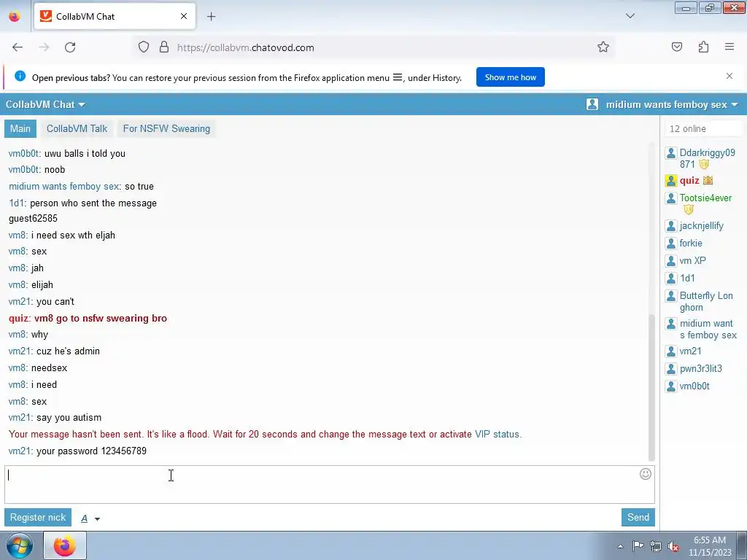Click the Show me how button
747x560 pixels.
[x=510, y=77]
